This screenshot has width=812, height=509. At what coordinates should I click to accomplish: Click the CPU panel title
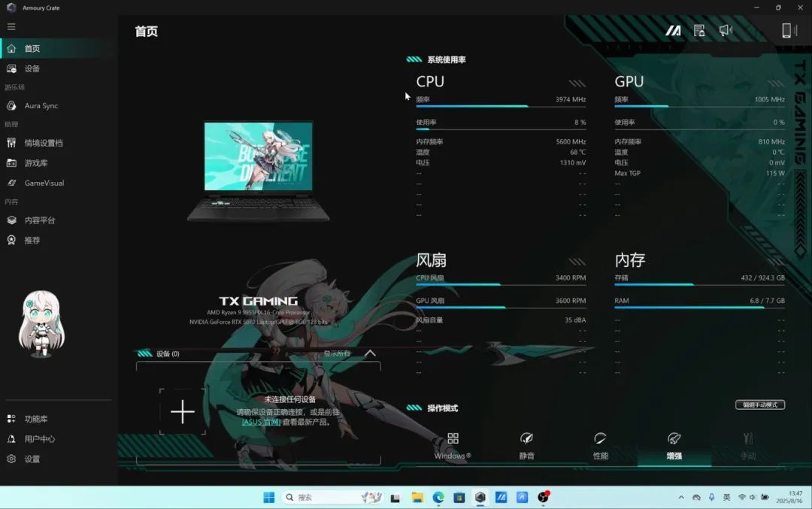[430, 81]
